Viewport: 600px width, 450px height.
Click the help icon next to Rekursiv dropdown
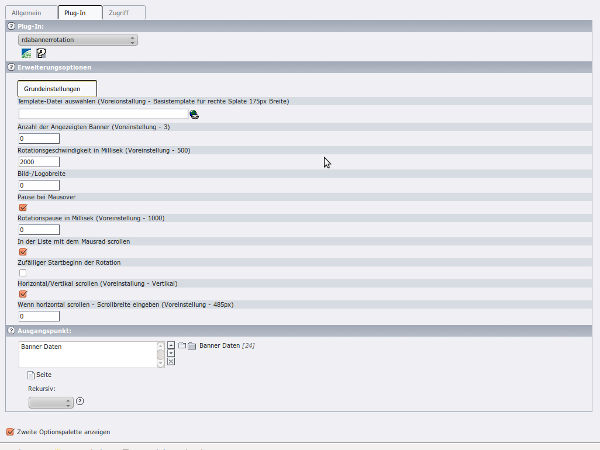(80, 401)
